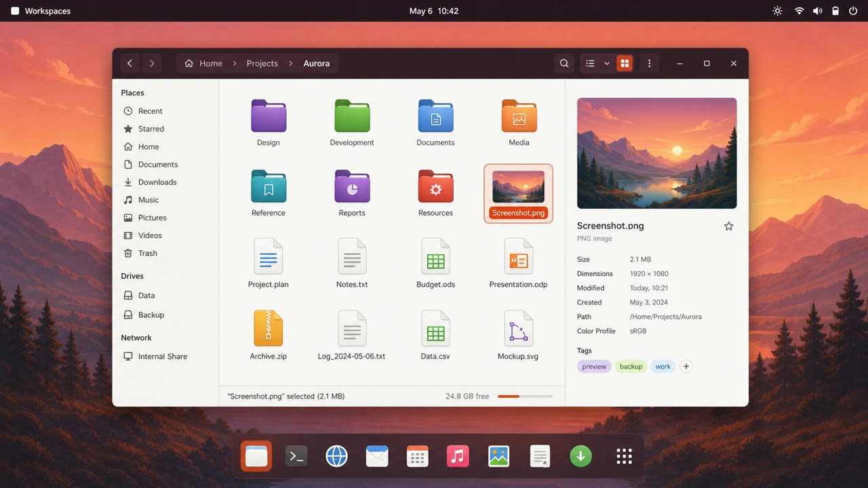Open search with the magnifier icon
This screenshot has width=868, height=488.
564,64
